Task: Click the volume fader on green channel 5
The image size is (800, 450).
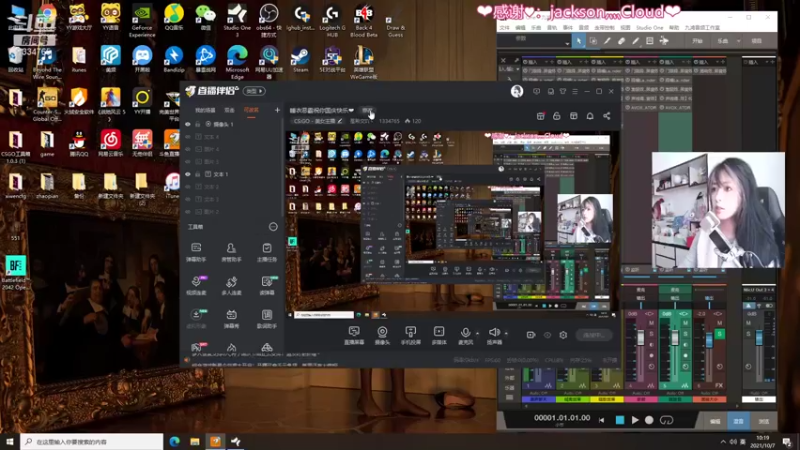Action: click(674, 338)
